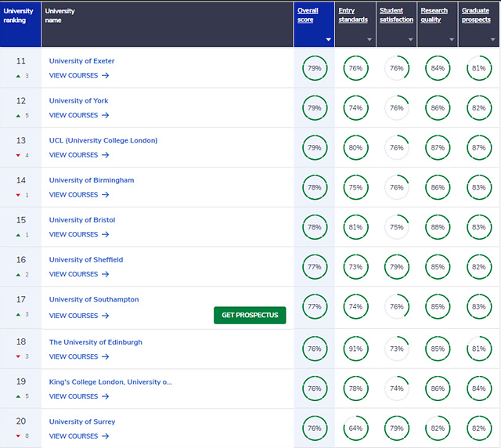Click King's College 78% entry standards ring

(x=355, y=388)
